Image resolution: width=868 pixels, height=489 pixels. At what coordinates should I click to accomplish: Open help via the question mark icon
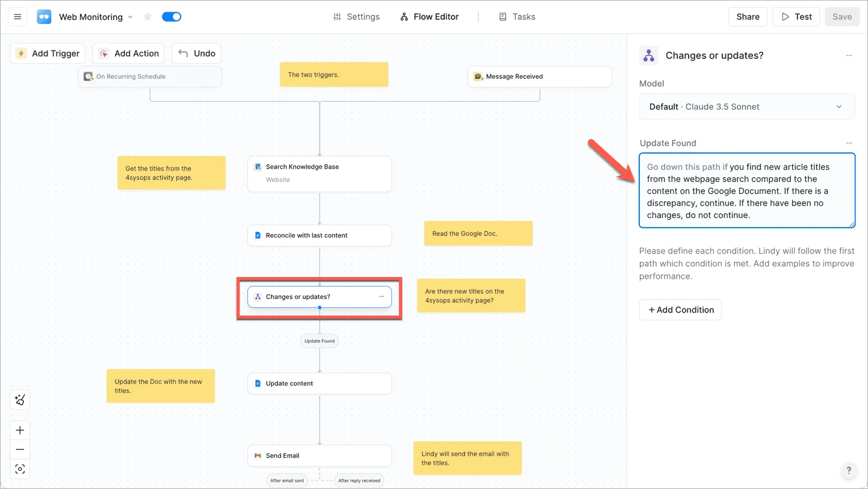point(849,470)
